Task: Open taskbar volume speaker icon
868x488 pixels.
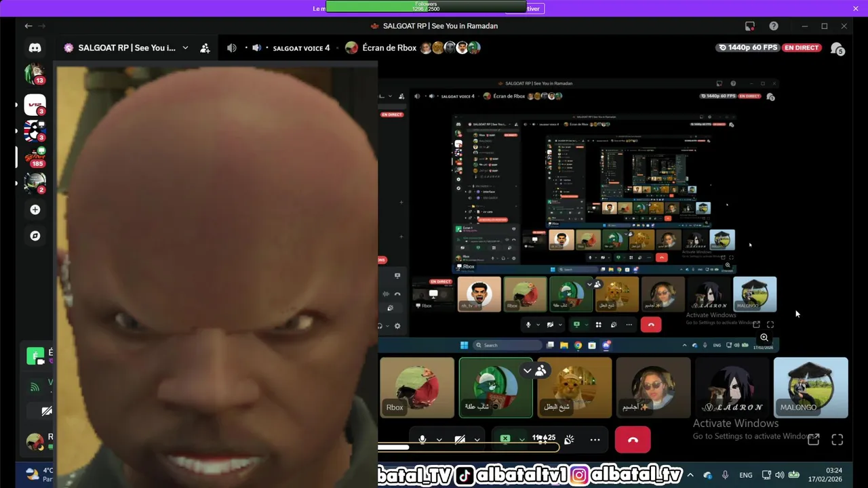Action: click(779, 475)
